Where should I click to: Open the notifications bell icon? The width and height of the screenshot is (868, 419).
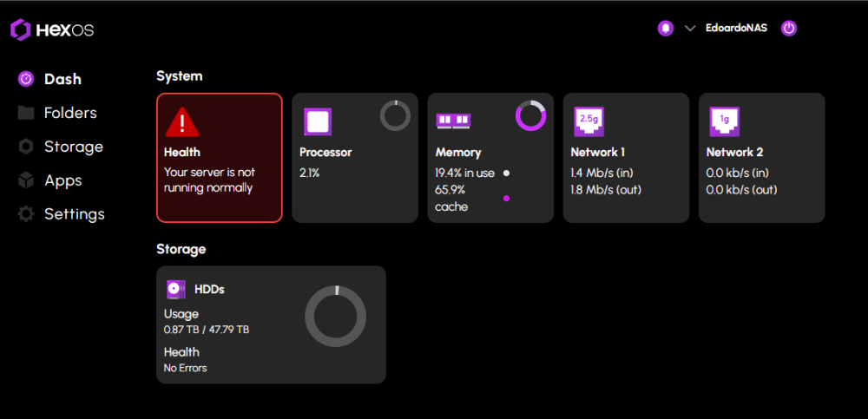(666, 28)
